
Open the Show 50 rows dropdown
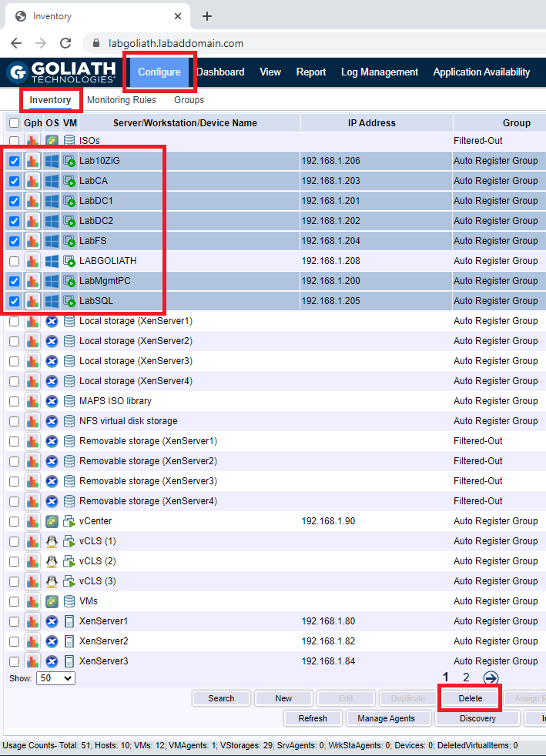pyautogui.click(x=55, y=678)
